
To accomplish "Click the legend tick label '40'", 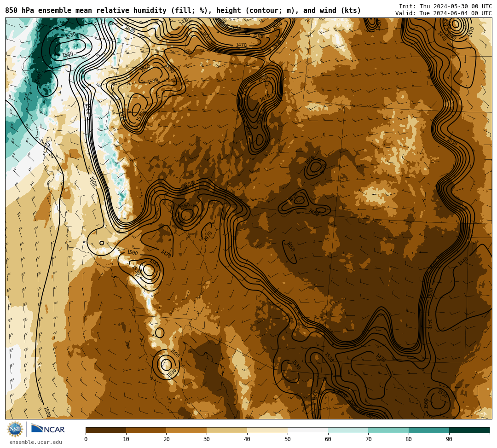I will 247,439.
